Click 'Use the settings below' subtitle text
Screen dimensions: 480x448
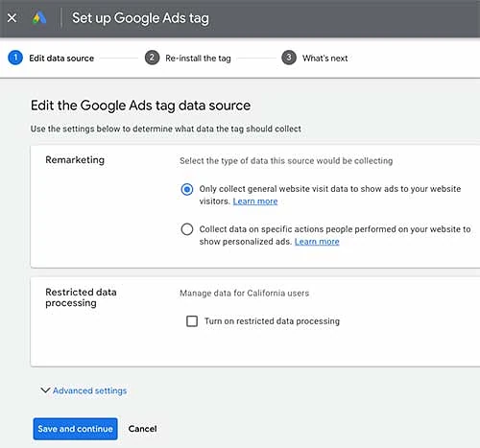tap(166, 129)
